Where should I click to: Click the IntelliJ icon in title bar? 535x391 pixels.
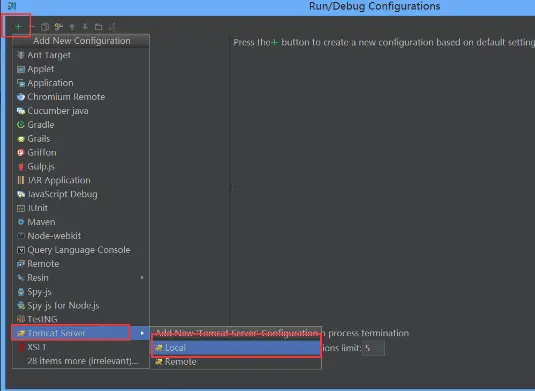(12, 6)
